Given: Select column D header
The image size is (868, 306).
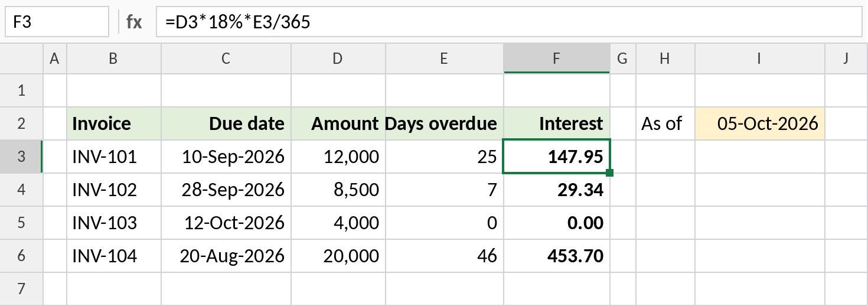Looking at the screenshot, I should pyautogui.click(x=338, y=58).
